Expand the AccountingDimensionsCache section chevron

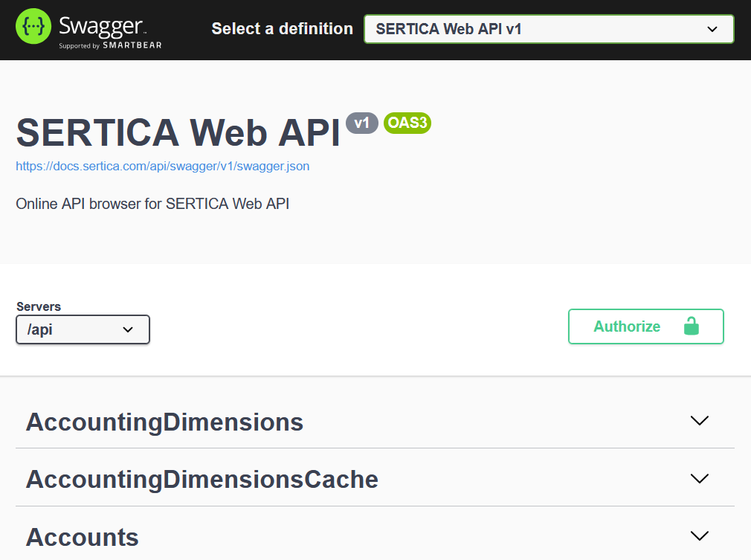699,478
